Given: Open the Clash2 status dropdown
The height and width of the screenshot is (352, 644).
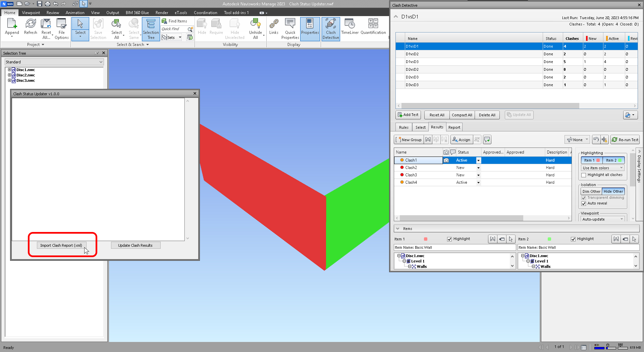Looking at the screenshot, I should point(478,168).
